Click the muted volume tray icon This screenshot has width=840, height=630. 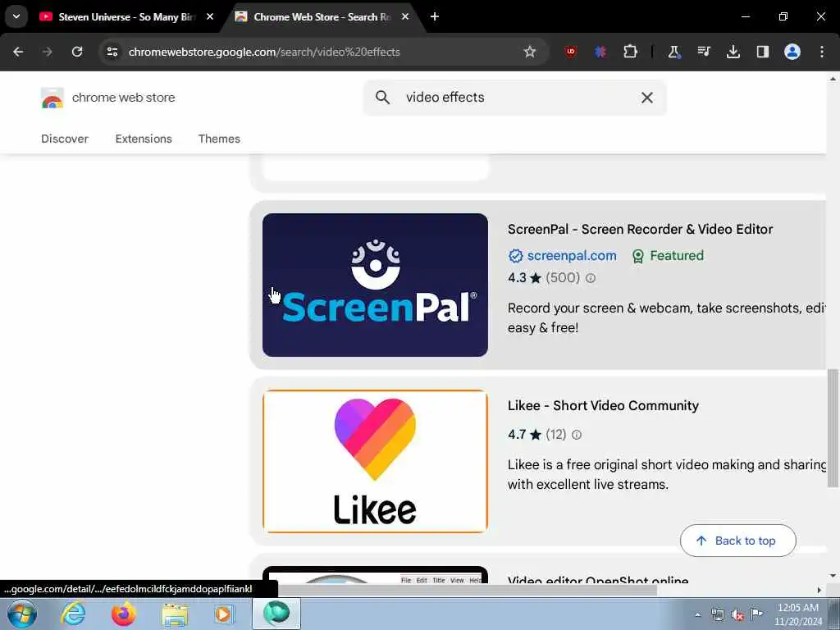tap(737, 614)
